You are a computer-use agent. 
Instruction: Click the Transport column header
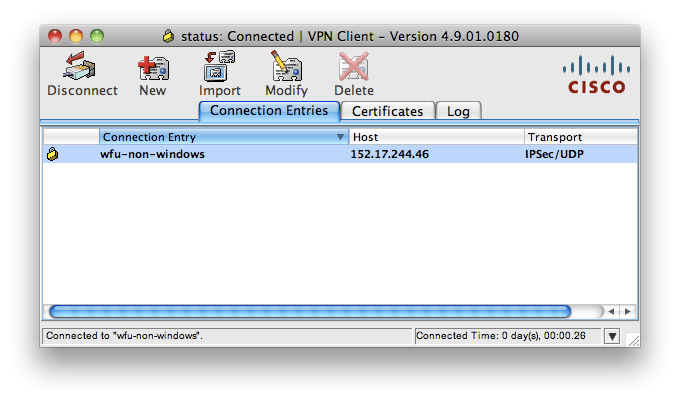pyautogui.click(x=581, y=137)
